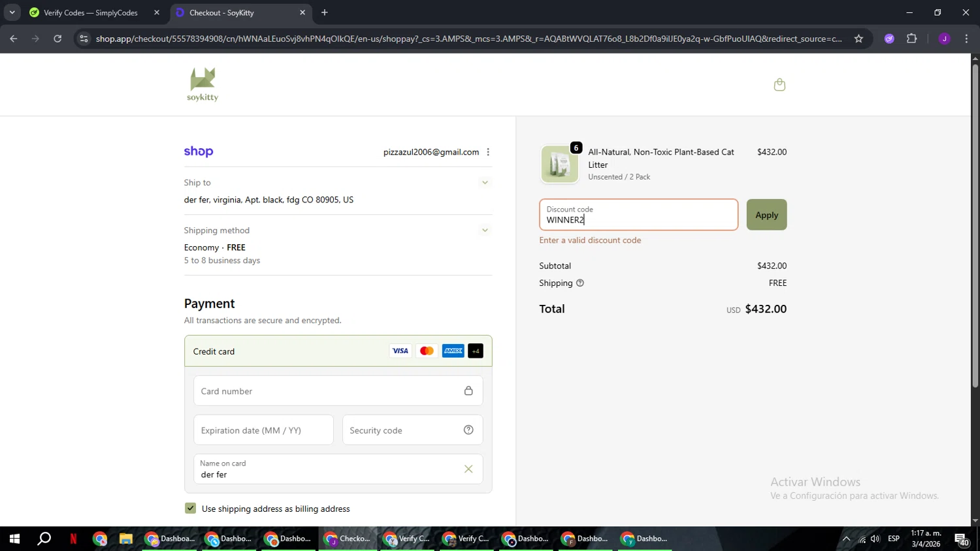Click the Economy · FREE shipping text
Screen dimensions: 980x551
tap(215, 247)
